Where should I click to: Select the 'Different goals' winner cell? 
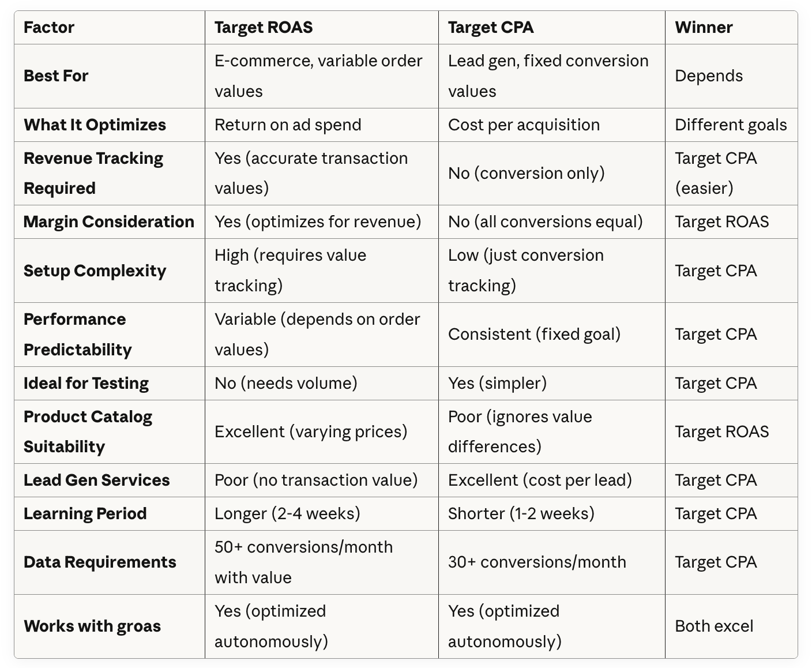point(731,125)
